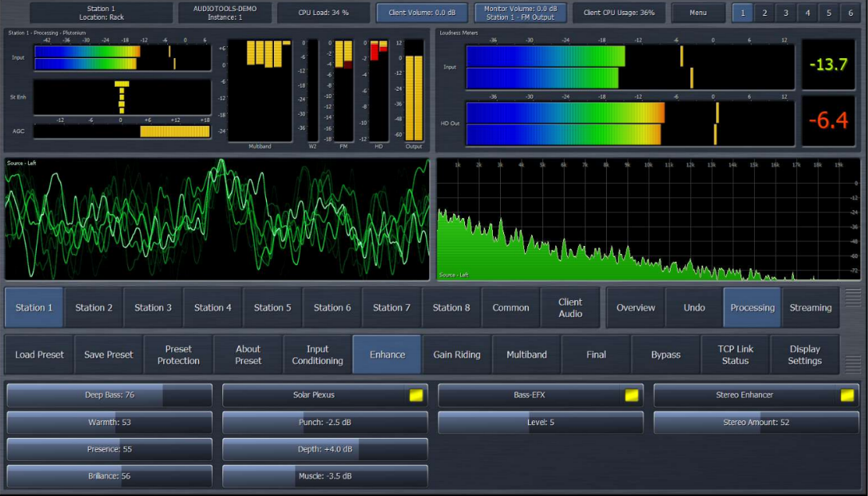
Task: Adjust the Deep Bass slider
Action: click(x=109, y=395)
